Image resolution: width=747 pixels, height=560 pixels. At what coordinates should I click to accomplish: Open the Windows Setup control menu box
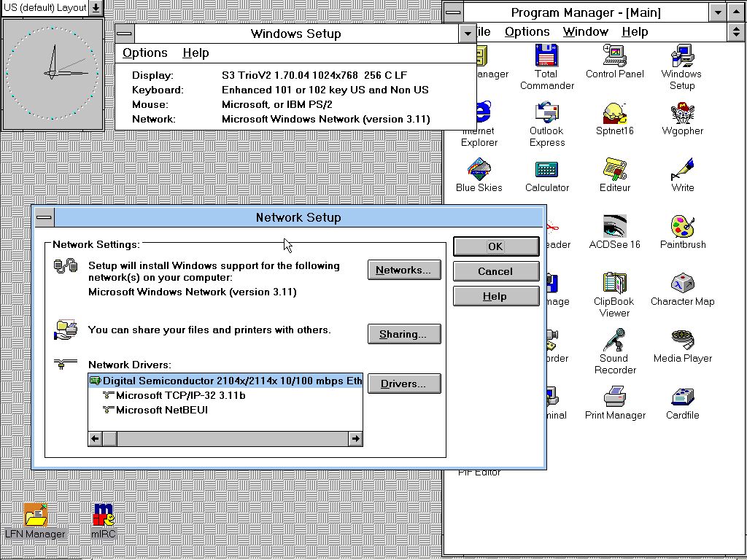125,34
